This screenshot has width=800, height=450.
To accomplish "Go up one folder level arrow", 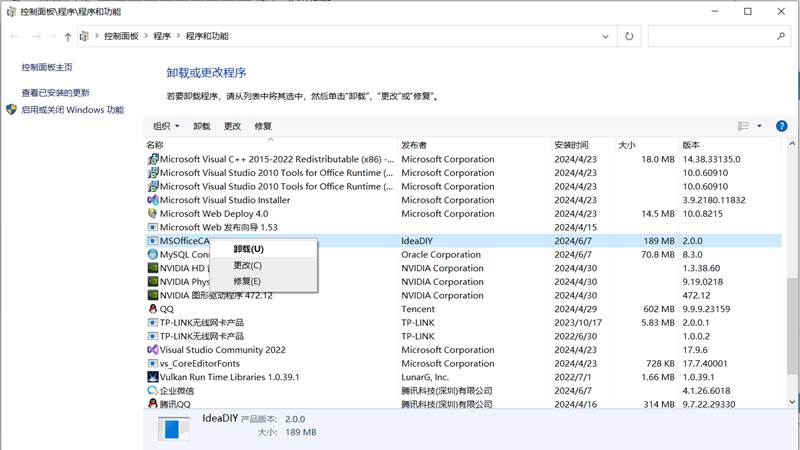I will [68, 36].
